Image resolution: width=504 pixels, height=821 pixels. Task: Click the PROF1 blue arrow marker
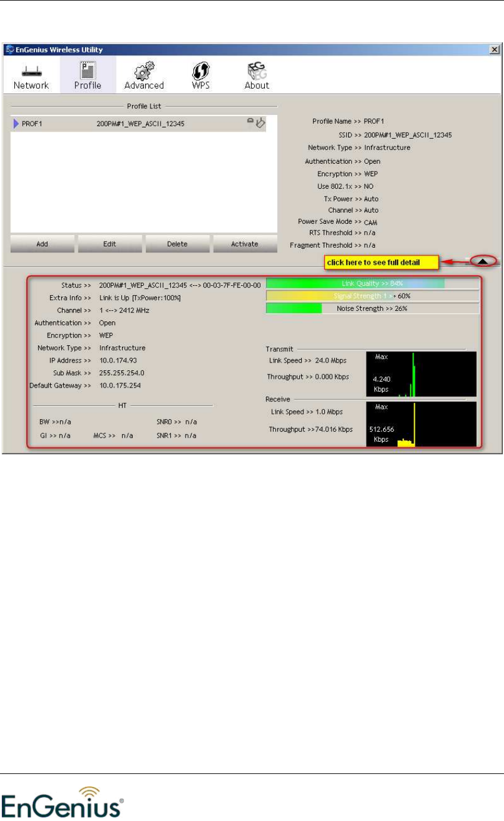click(16, 124)
